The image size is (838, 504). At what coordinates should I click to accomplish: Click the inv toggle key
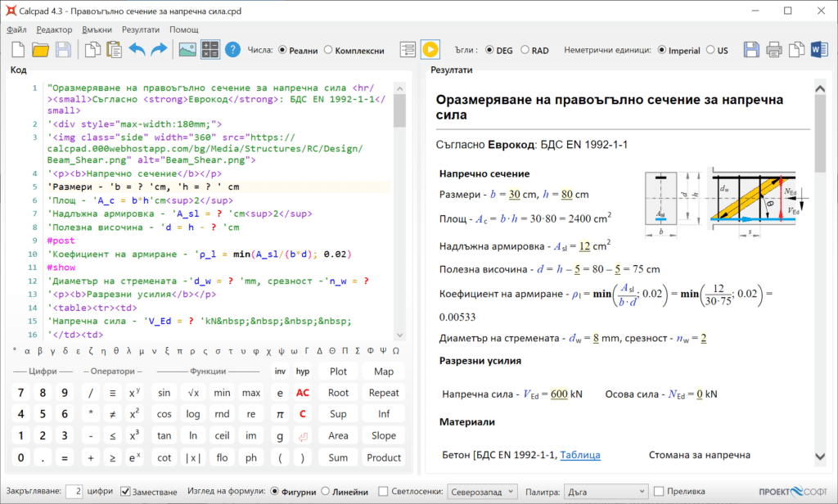[x=280, y=371]
